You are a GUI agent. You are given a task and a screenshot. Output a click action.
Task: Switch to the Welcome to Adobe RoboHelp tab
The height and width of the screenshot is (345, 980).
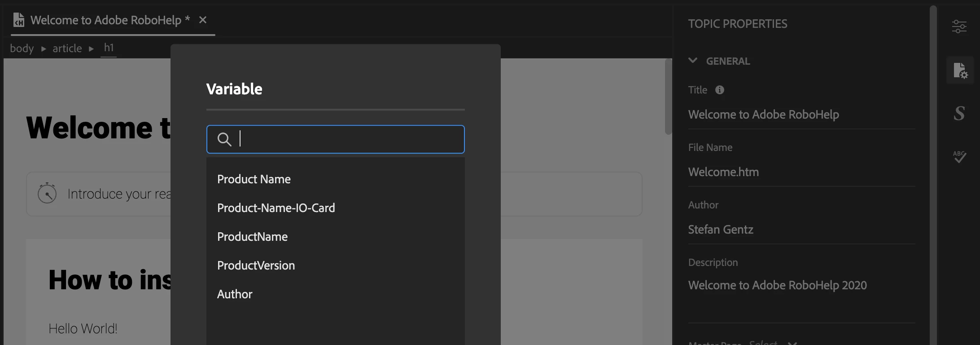click(110, 20)
